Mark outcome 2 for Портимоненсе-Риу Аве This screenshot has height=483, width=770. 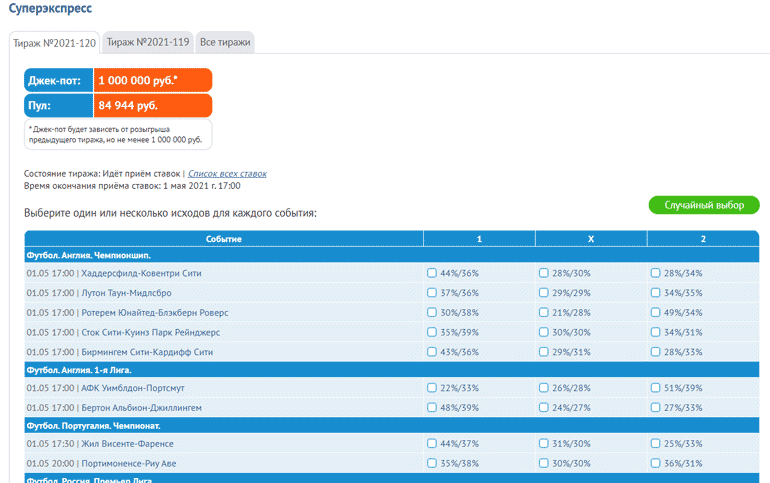(656, 464)
